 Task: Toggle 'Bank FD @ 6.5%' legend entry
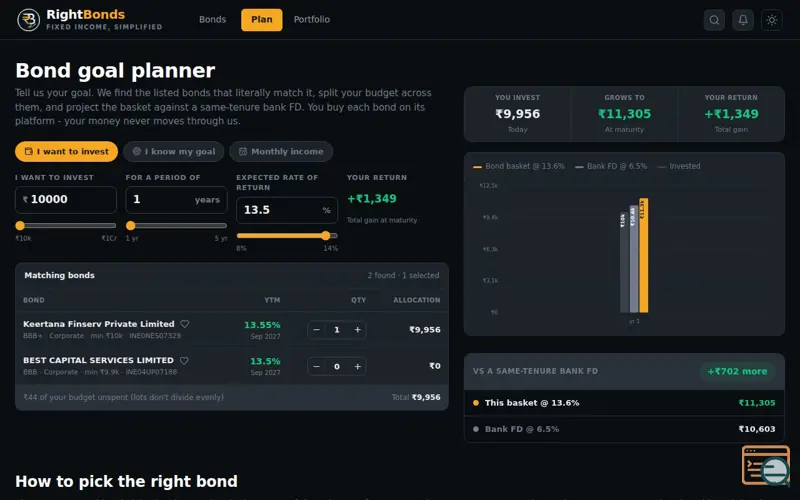tap(611, 166)
